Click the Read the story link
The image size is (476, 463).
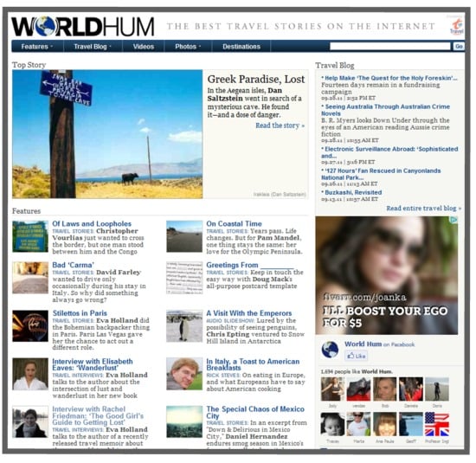point(280,125)
